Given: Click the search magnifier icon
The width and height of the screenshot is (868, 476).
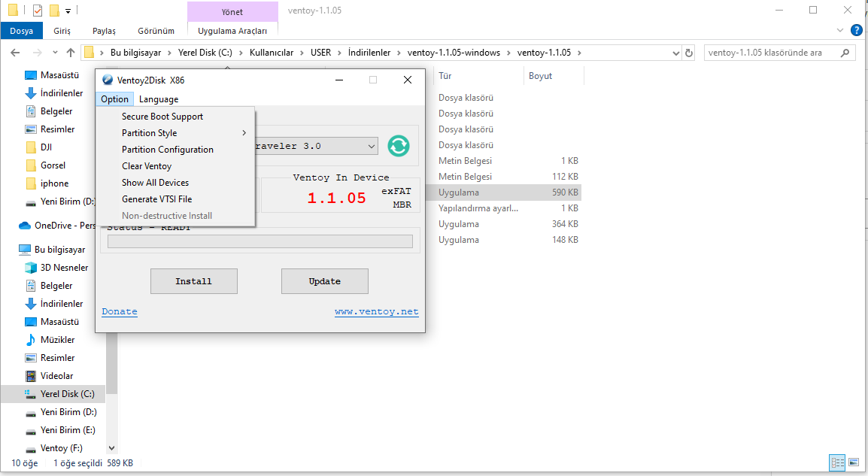Looking at the screenshot, I should [x=845, y=53].
